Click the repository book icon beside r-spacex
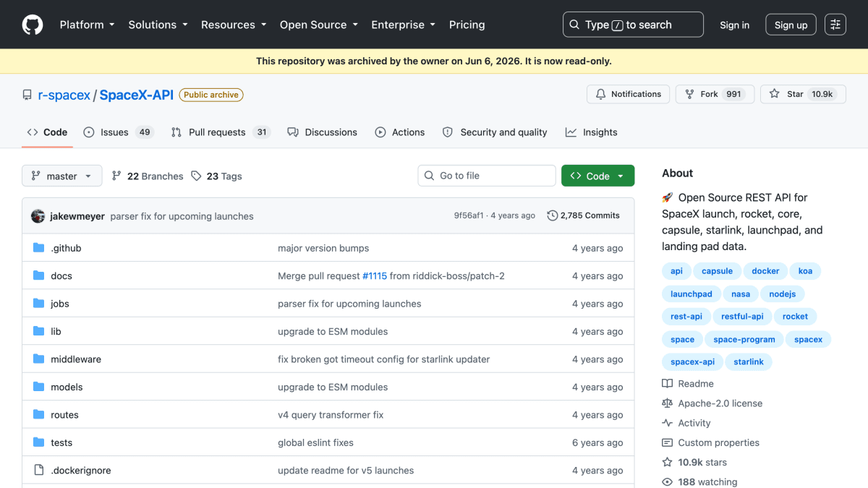 pos(27,95)
